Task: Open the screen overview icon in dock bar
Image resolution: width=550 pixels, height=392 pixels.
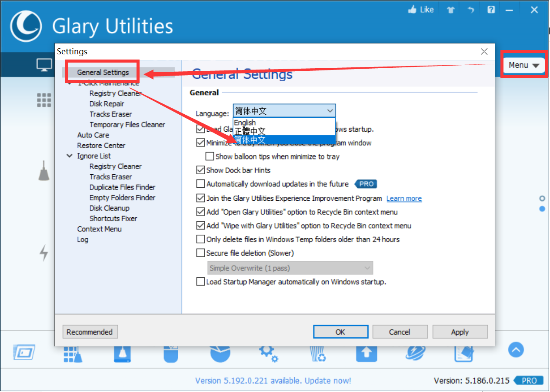Action: coord(24,352)
